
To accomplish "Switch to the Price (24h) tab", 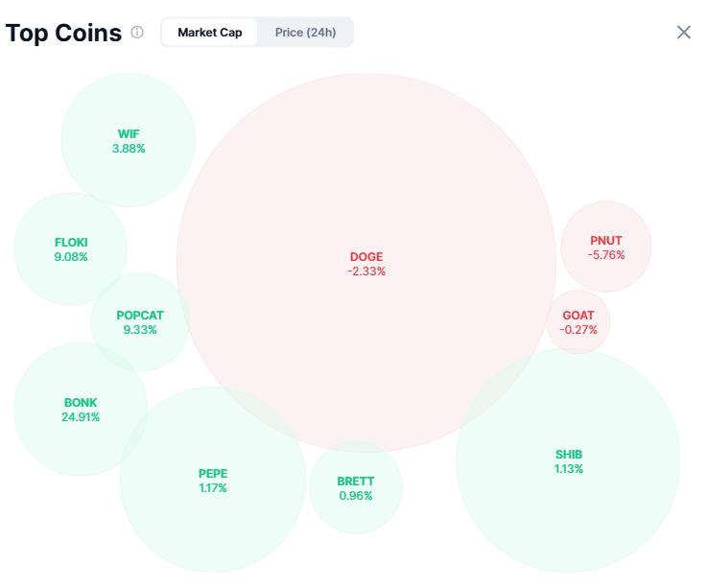I will 305,33.
